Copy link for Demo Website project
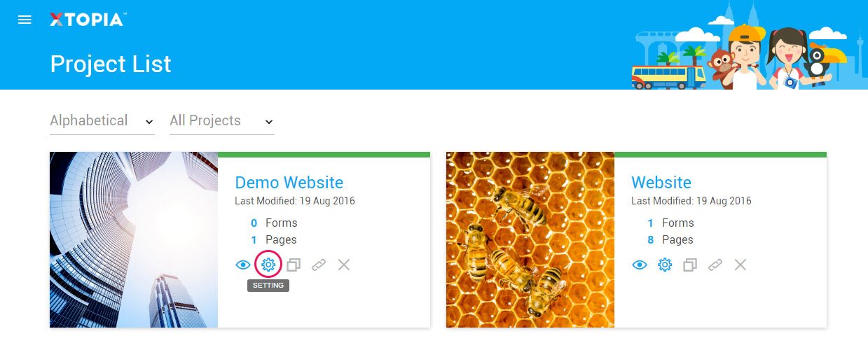This screenshot has width=868, height=357. 319,265
